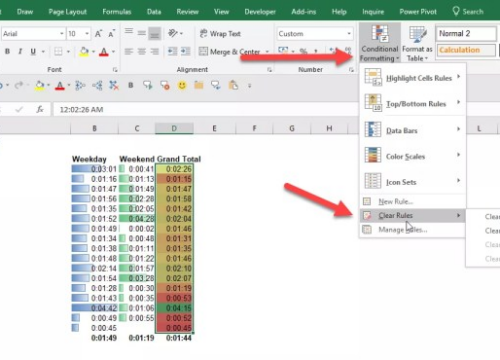The height and width of the screenshot is (360, 500).
Task: Click the smiley face quick access icon
Action: coord(182,85)
